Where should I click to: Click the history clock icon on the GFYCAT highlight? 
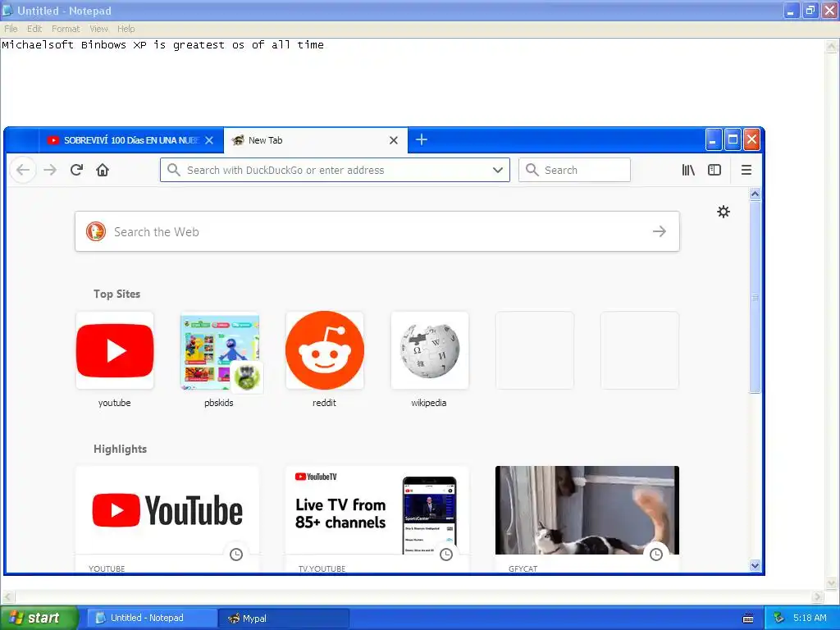pos(656,555)
